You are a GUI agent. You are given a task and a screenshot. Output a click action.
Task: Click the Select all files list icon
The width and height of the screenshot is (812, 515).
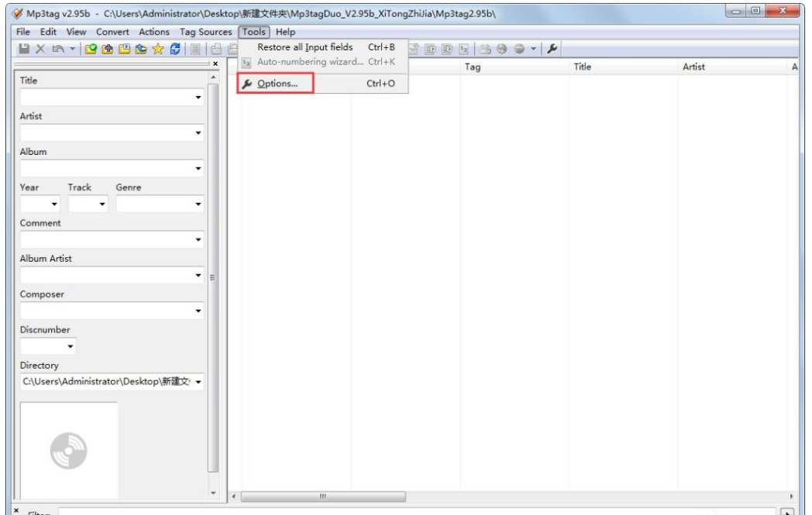[x=195, y=49]
